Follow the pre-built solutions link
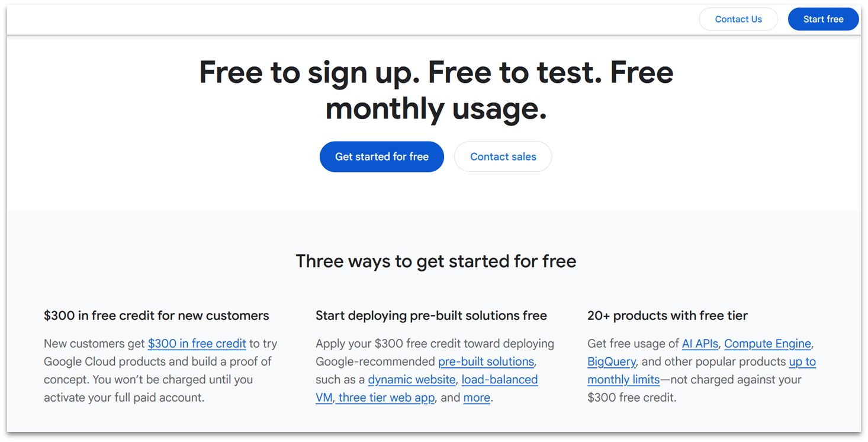This screenshot has height=442, width=868. (x=486, y=361)
